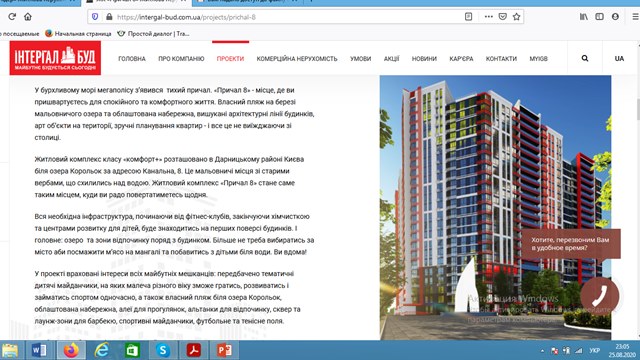Go to the НОВИНИ page
Screen dimensions: 640x360
click(x=424, y=59)
